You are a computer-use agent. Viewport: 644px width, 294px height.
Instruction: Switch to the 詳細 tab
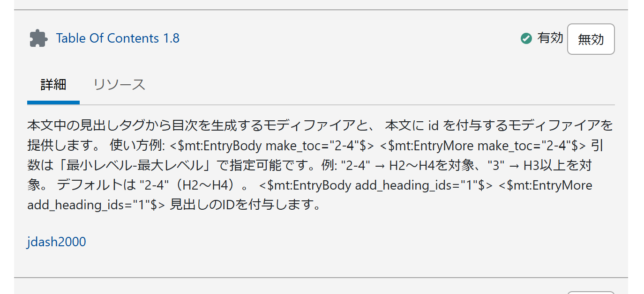click(53, 85)
